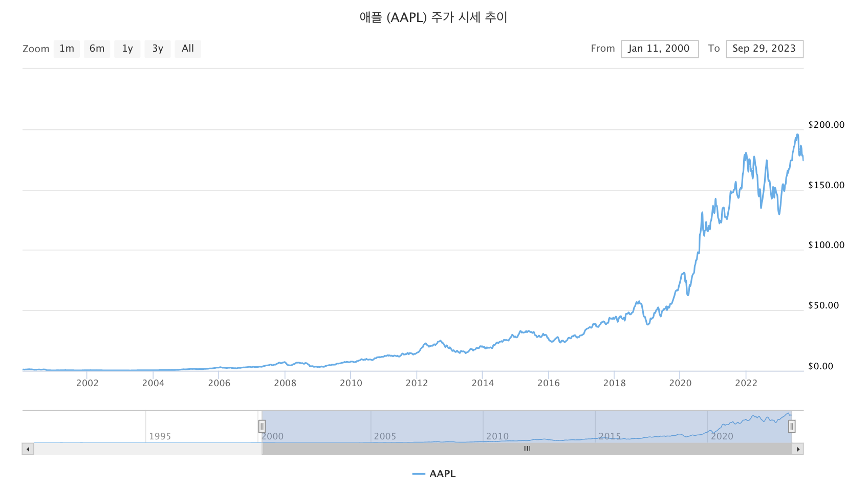Select the 1y zoom button

pos(127,49)
